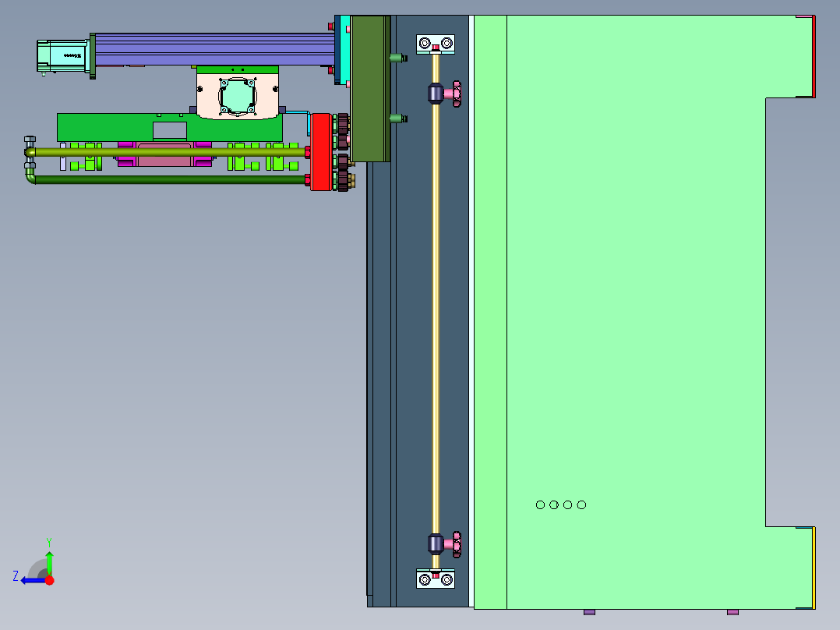Image resolution: width=840 pixels, height=630 pixels.
Task: Select the lower dark green horizontal pipe
Action: 171,179
